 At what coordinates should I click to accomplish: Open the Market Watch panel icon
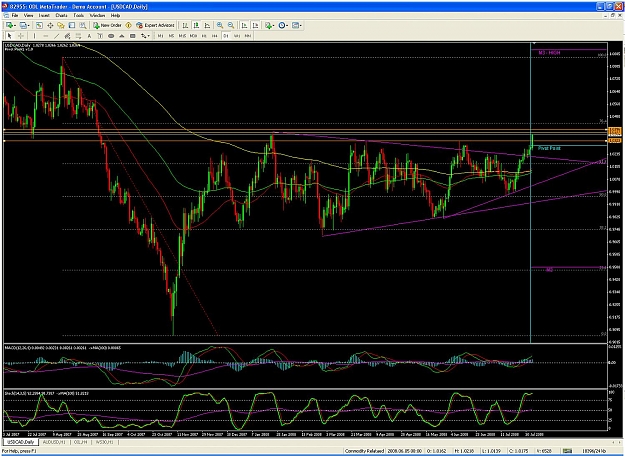click(39, 25)
